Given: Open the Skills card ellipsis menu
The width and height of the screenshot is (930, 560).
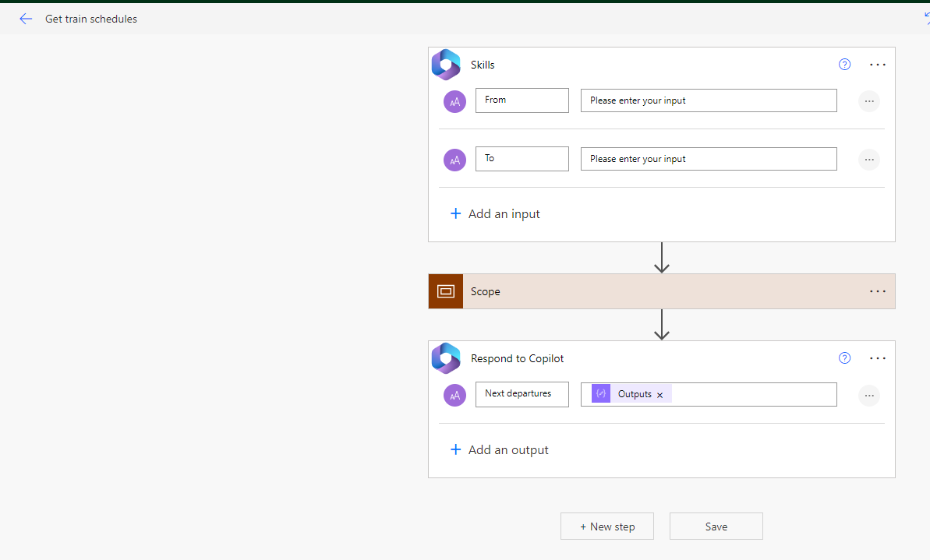Looking at the screenshot, I should coord(878,65).
